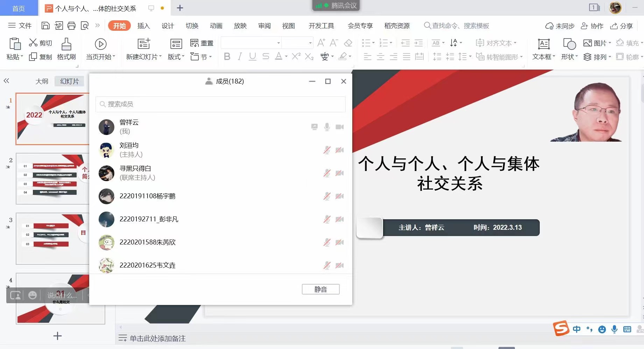Click the Format Painter (格式刷) icon
This screenshot has width=644, height=349.
pyautogui.click(x=66, y=44)
